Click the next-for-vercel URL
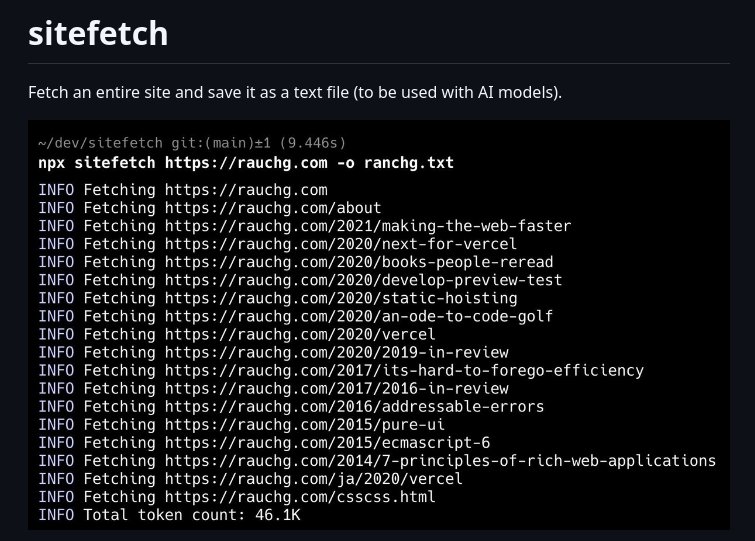755x541 pixels. point(340,244)
